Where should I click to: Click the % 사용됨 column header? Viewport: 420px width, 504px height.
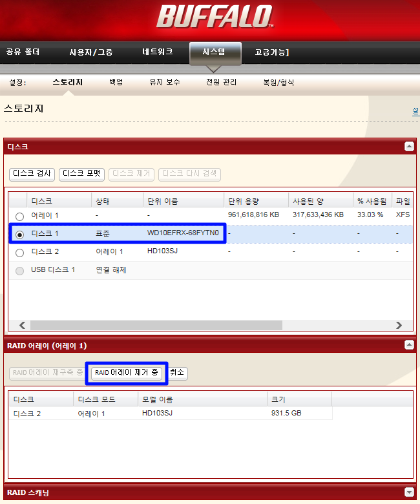pos(372,201)
